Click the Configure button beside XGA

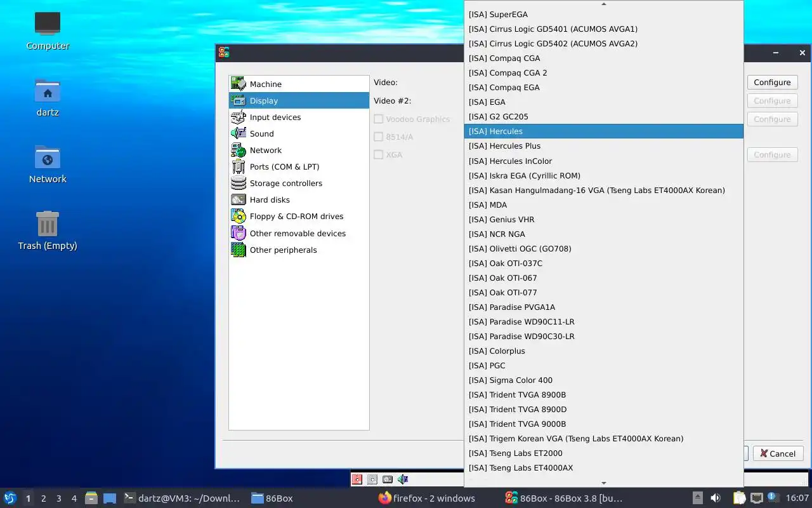(772, 154)
